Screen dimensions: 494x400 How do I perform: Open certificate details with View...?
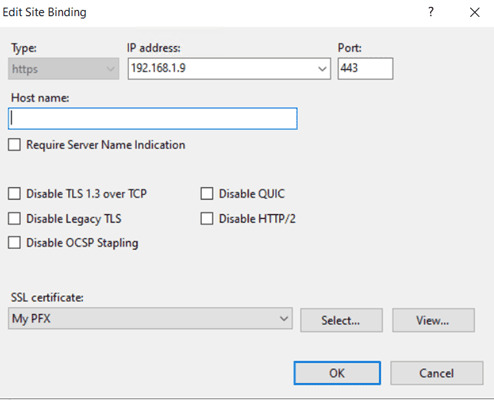coord(433,320)
